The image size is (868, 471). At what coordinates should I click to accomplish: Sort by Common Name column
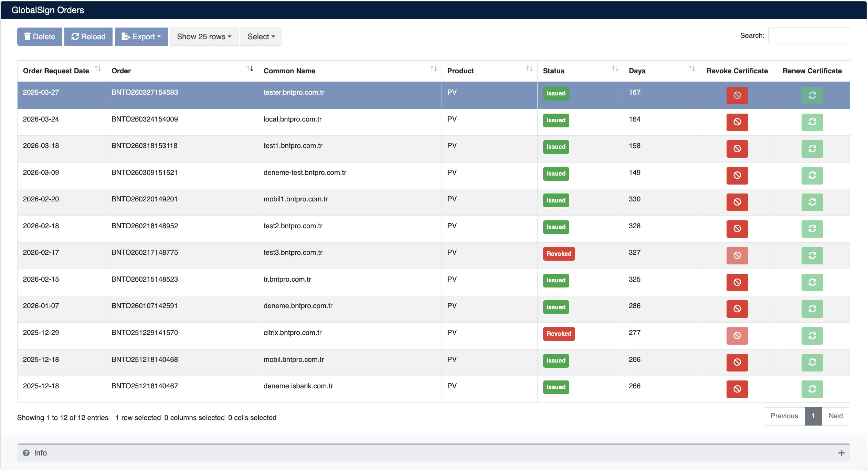(350, 71)
